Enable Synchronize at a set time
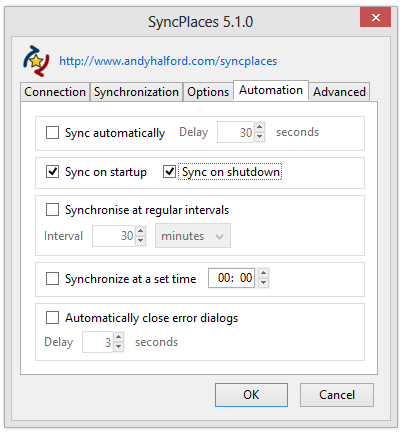Viewport: 403px width, 434px height. (52, 278)
